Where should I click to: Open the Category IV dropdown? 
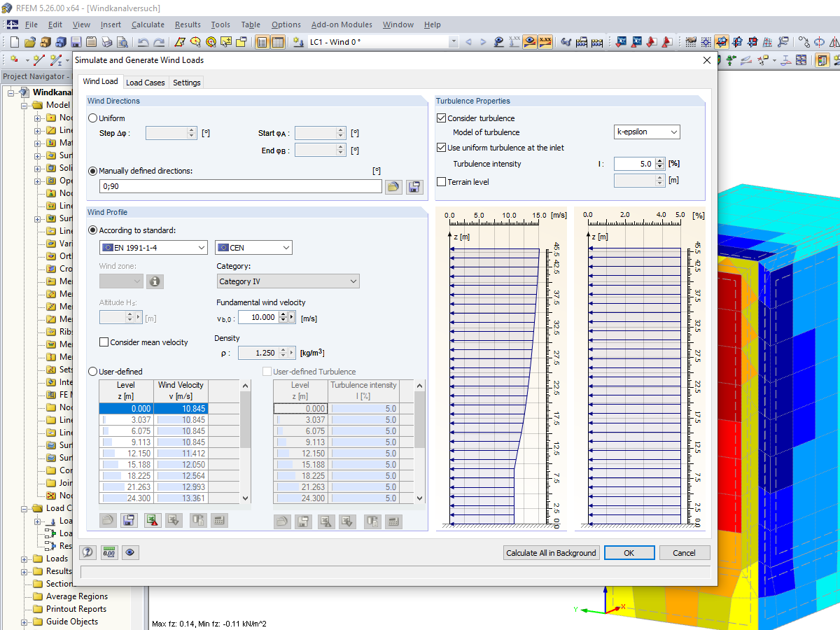pyautogui.click(x=288, y=281)
